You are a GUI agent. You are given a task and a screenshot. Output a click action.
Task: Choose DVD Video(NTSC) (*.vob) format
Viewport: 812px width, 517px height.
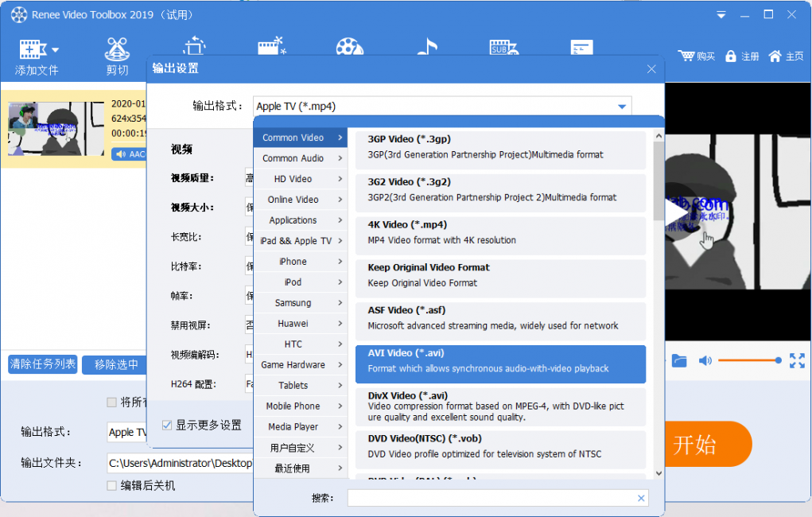pos(500,449)
